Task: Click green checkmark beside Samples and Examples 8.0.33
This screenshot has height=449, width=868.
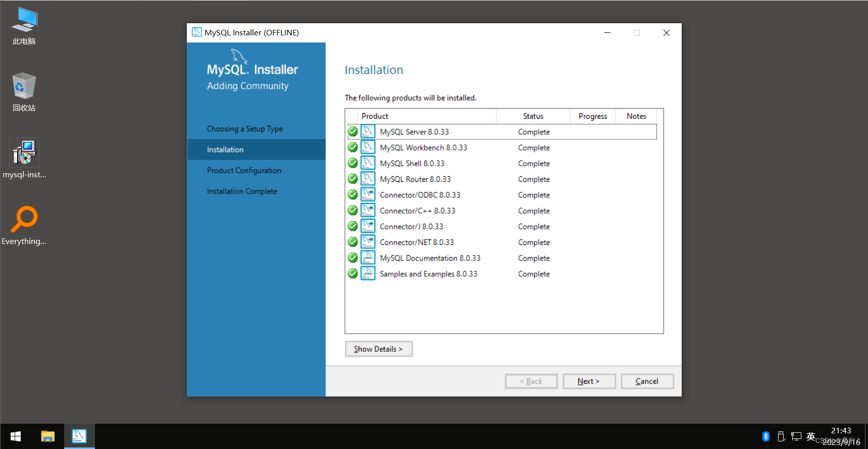Action: click(x=353, y=273)
